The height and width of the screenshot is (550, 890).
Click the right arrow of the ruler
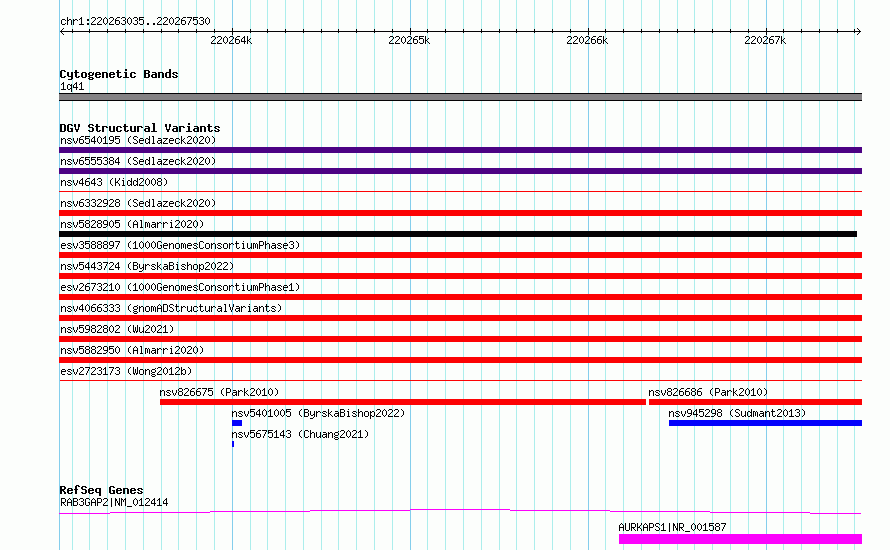click(858, 31)
